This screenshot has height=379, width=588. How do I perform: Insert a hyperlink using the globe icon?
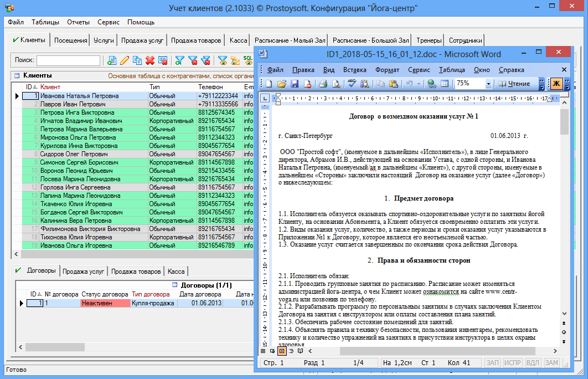(x=432, y=84)
